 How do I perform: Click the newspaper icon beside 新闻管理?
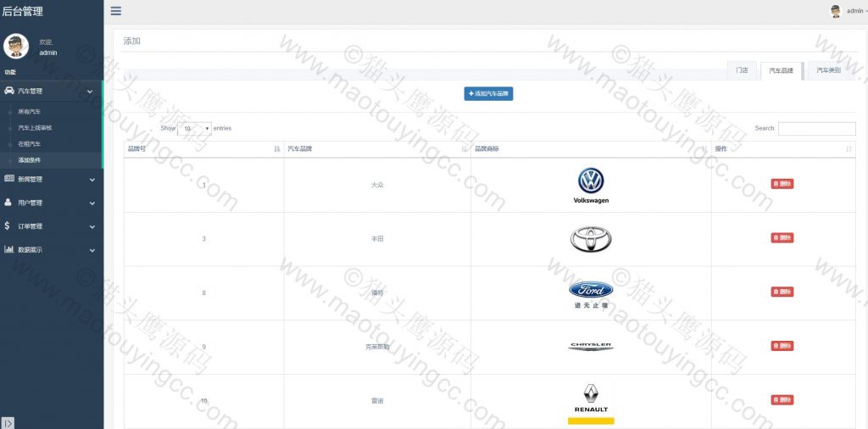point(8,179)
